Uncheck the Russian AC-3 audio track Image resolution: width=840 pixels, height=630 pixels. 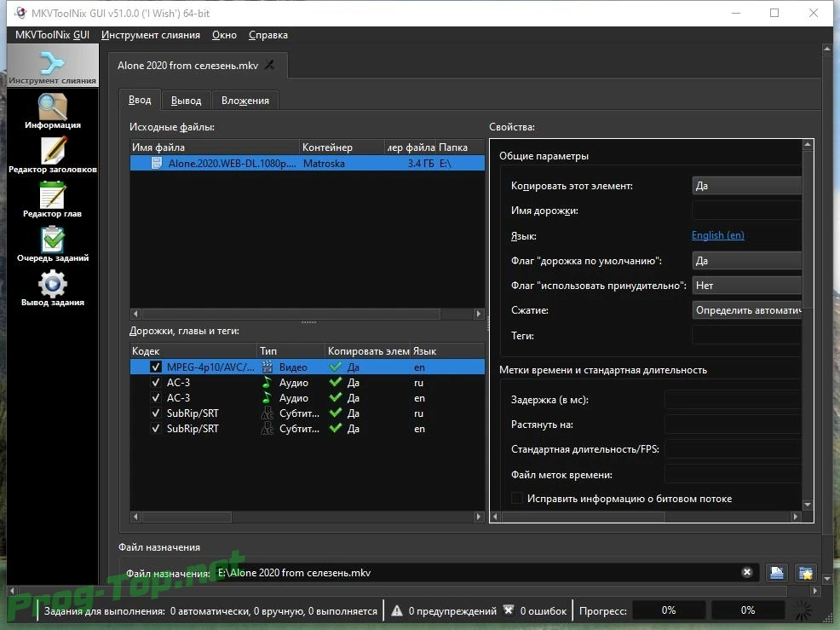point(156,382)
